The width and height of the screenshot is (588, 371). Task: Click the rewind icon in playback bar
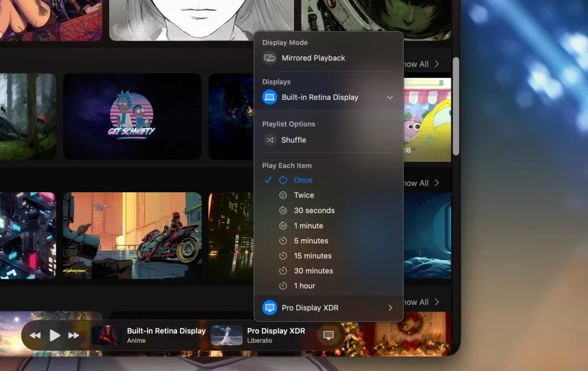click(35, 335)
